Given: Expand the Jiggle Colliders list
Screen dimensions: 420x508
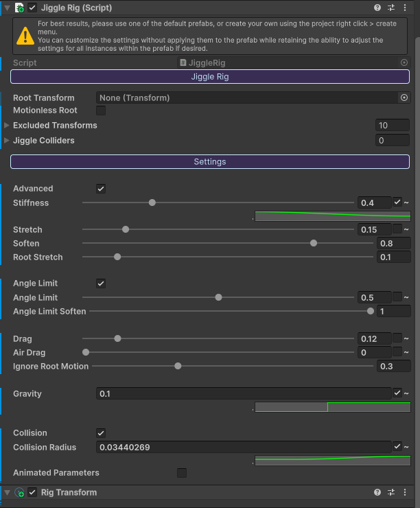Looking at the screenshot, I should pyautogui.click(x=6, y=140).
